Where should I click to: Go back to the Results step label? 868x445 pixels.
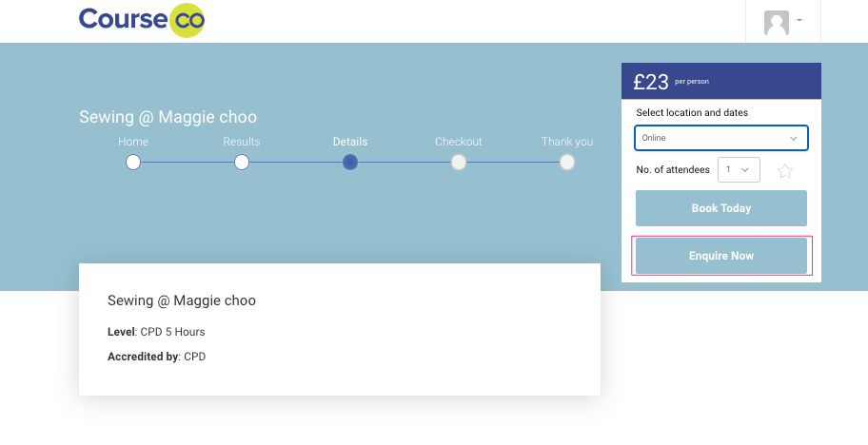point(242,142)
